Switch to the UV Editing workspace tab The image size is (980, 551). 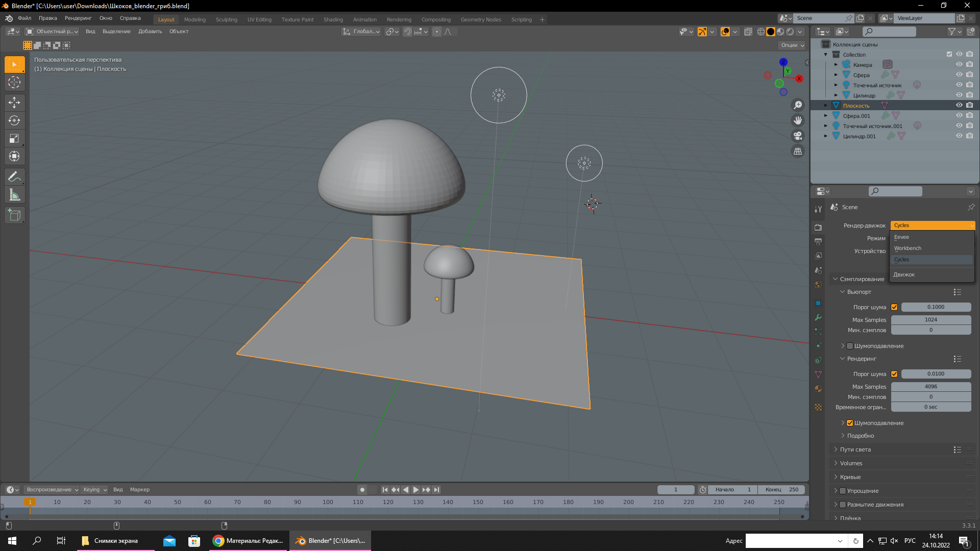tap(259, 19)
